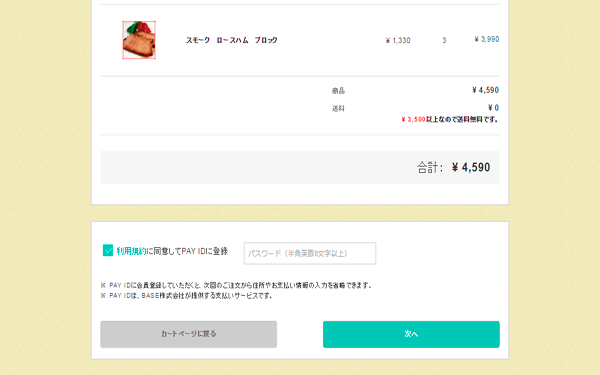600x375 pixels.
Task: Focus the パスワード input field
Action: pyautogui.click(x=310, y=253)
